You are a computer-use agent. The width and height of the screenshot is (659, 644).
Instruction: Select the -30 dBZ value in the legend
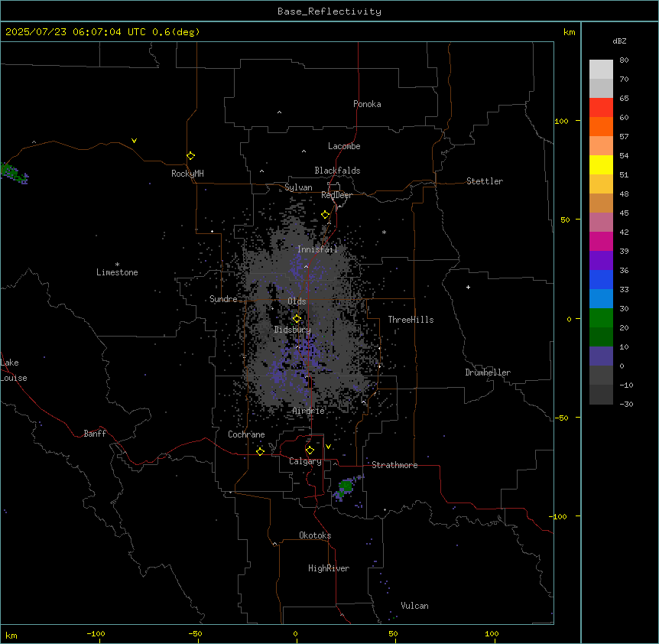point(626,404)
